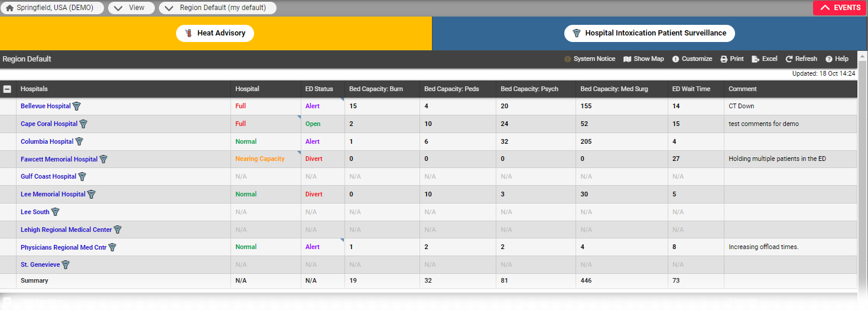
Task: Click the event icon beside Lehigh Regional Medical Center
Action: pyautogui.click(x=118, y=230)
